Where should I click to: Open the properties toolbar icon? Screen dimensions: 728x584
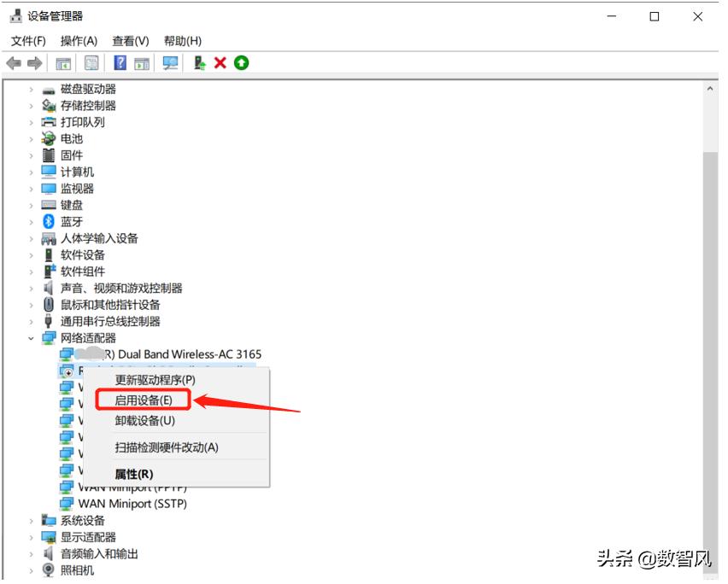pyautogui.click(x=89, y=62)
